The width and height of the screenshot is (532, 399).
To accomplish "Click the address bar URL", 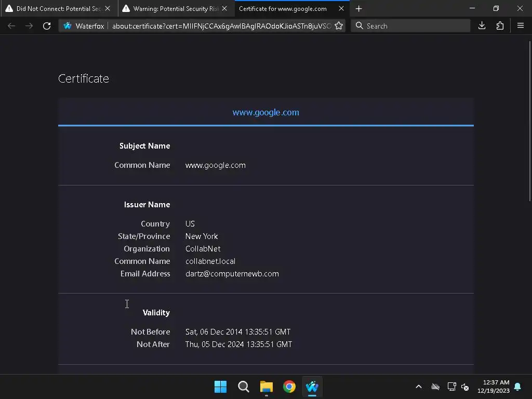I will click(x=221, y=26).
